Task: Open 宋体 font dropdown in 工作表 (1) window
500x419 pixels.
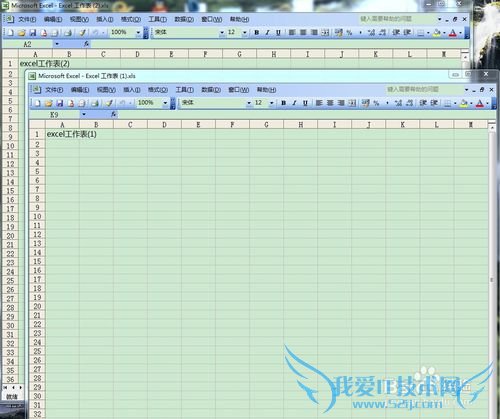Action: (x=249, y=103)
